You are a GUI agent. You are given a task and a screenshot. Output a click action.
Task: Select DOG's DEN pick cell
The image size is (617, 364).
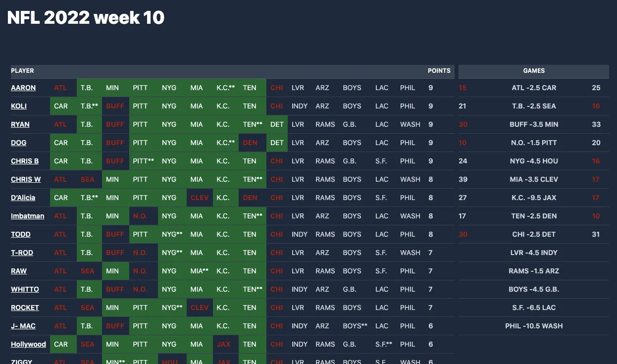coord(253,143)
